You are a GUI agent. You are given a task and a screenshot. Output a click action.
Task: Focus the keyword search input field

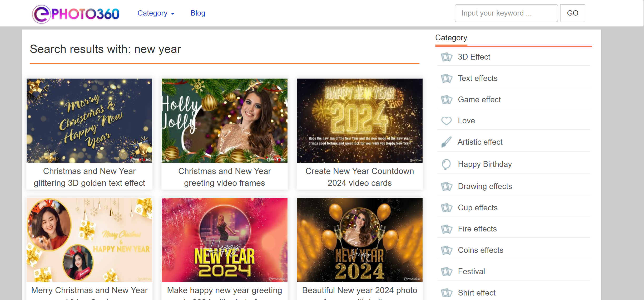506,13
